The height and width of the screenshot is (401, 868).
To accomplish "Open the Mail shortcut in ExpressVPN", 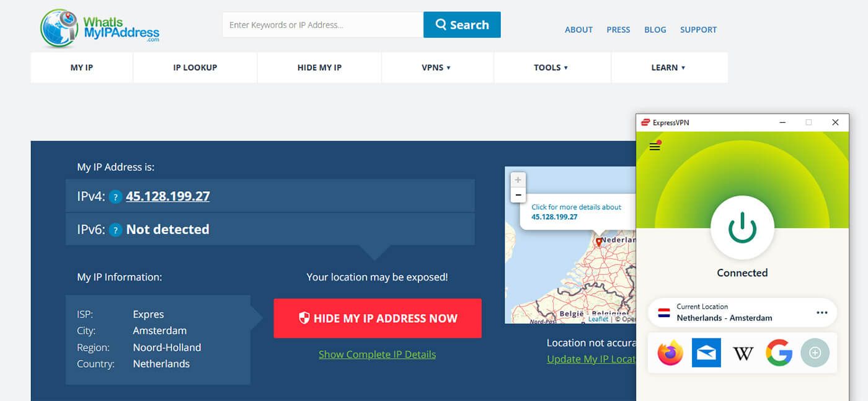I will (x=706, y=353).
